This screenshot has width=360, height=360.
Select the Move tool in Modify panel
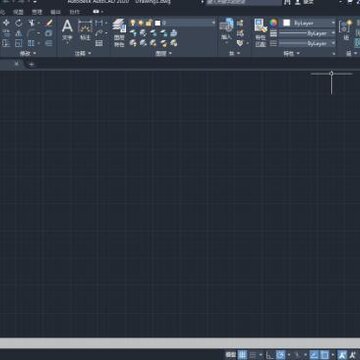(x=6, y=23)
